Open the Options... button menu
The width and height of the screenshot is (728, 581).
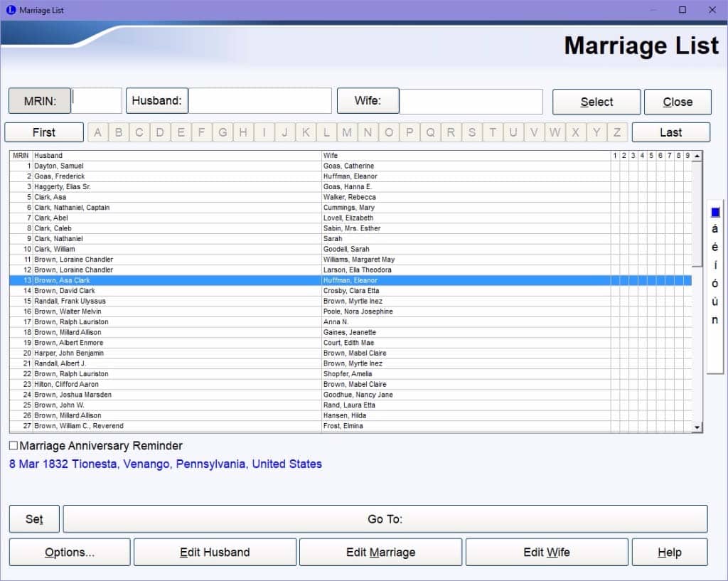[70, 552]
